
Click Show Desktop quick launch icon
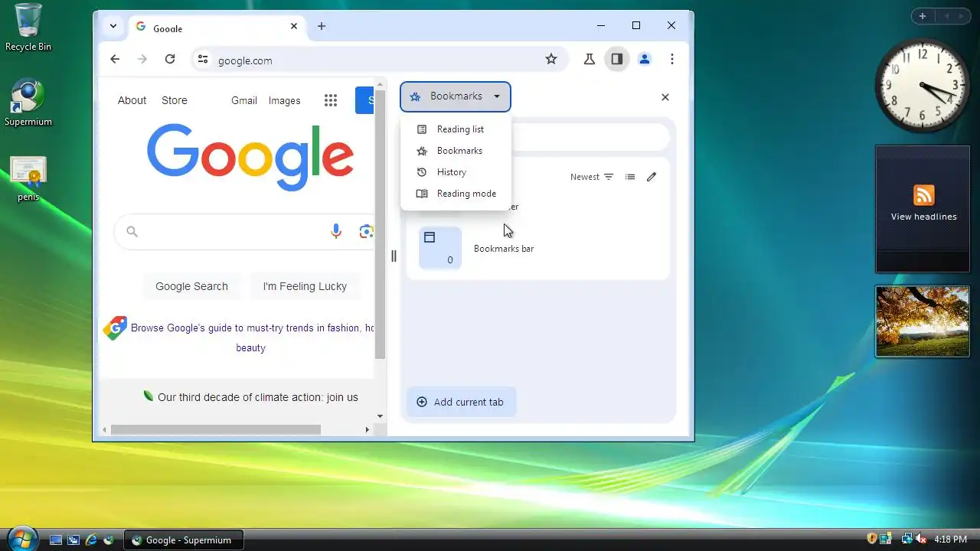[x=56, y=540]
